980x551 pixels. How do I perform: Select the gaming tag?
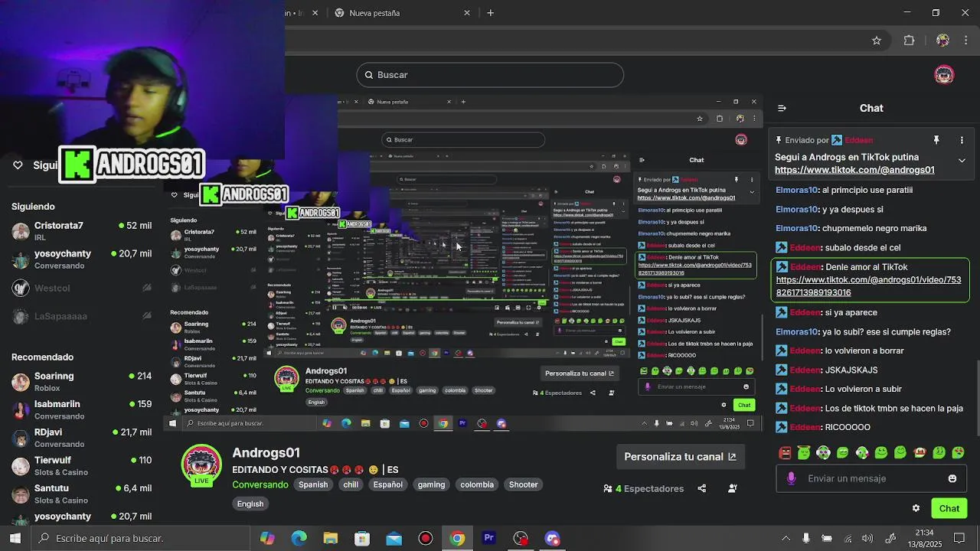point(431,484)
